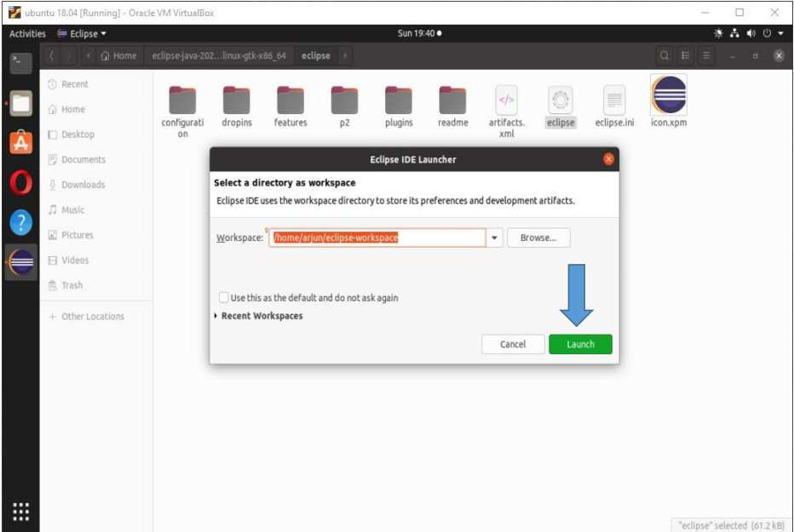Open system menu power arrow
794x532 pixels.
click(x=781, y=33)
